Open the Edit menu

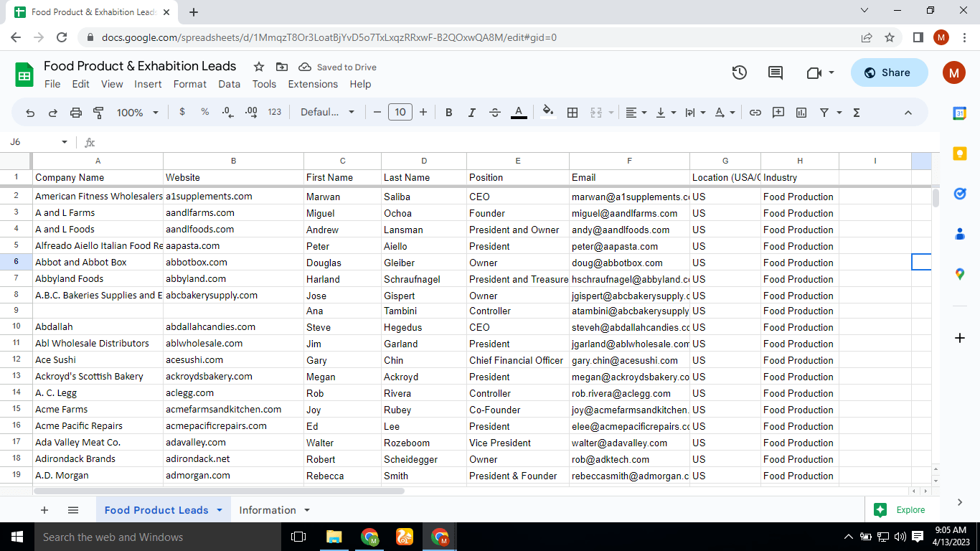[81, 84]
